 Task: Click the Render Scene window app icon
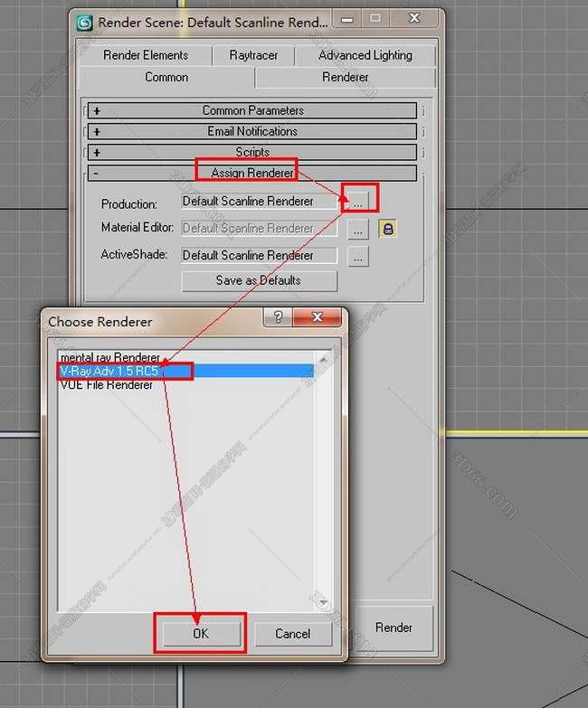tap(84, 23)
